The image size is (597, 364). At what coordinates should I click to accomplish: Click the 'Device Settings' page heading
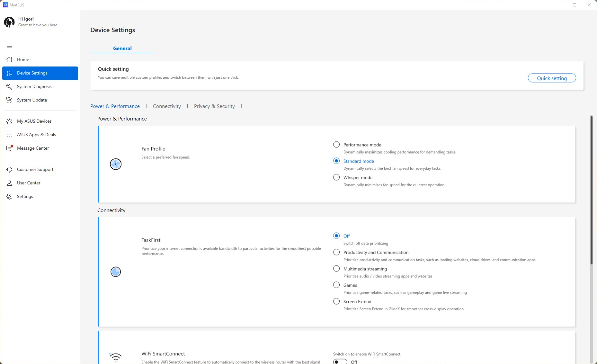(112, 30)
